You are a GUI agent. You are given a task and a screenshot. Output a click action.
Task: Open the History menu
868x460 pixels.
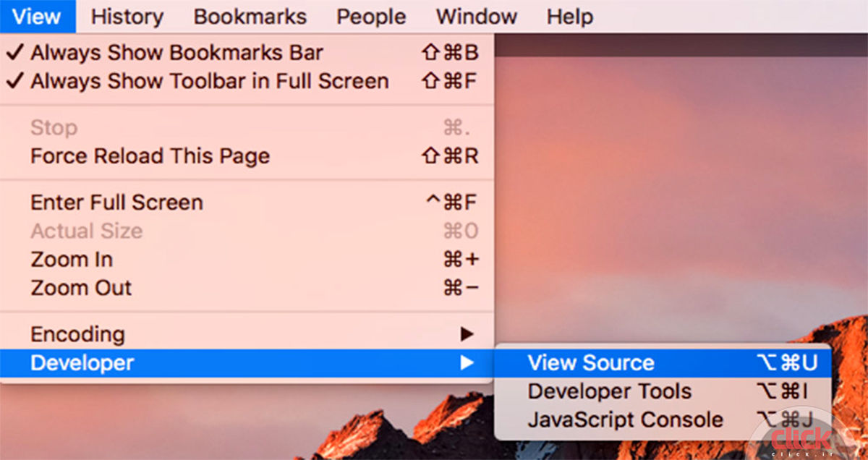click(127, 16)
